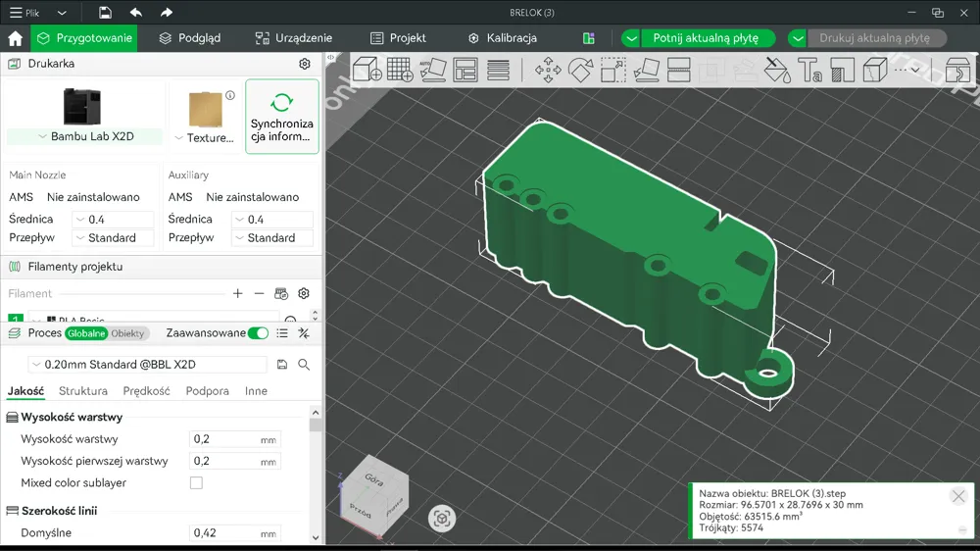
Task: Select the color painting bucket tool
Action: tap(777, 70)
